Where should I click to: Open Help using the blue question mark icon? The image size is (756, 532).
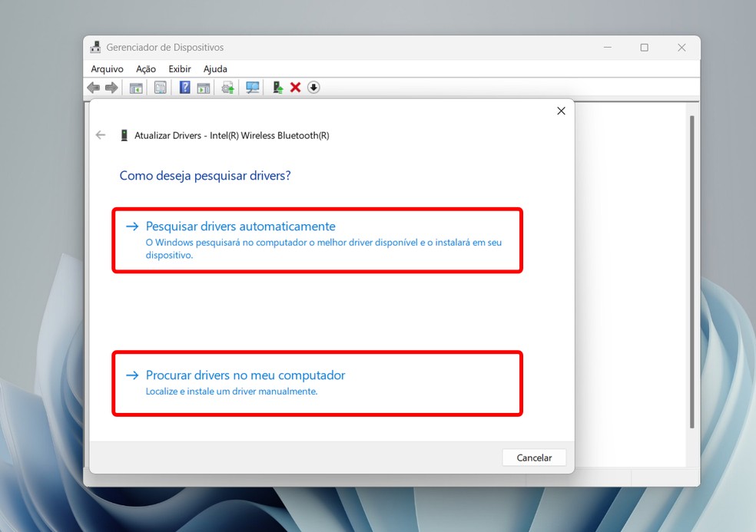(x=184, y=87)
